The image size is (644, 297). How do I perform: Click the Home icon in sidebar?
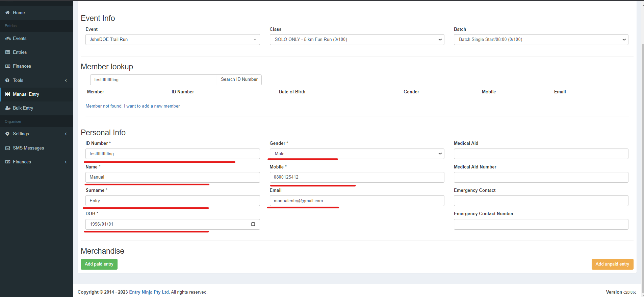coord(7,13)
